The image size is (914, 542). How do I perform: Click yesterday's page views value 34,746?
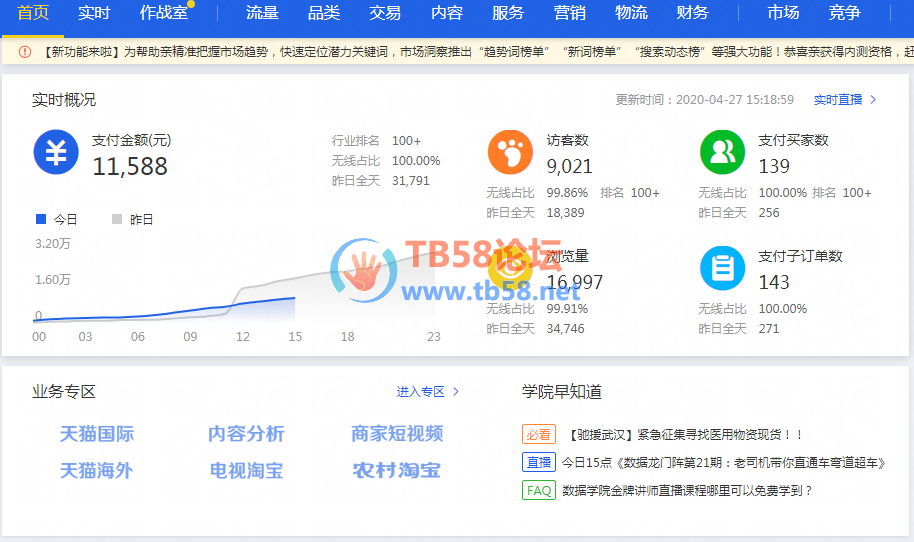point(565,329)
